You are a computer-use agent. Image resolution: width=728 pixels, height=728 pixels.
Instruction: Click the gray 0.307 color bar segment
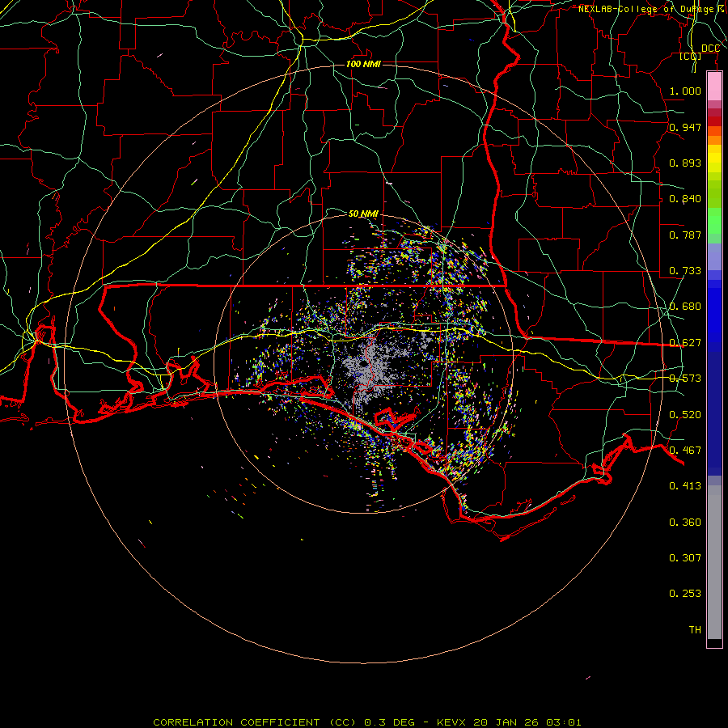coord(714,557)
